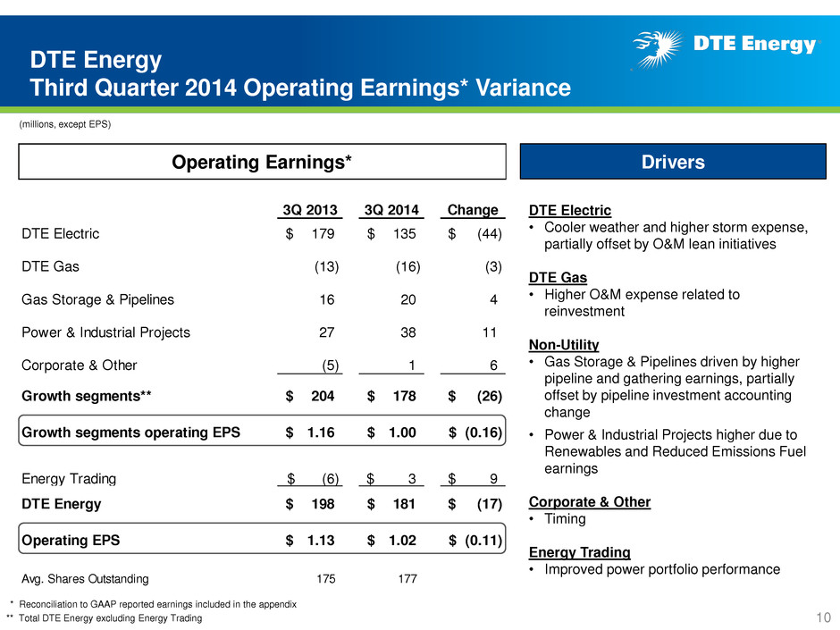Click the DTE Gas 3Q 2013 value (13)
This screenshot has width=840, height=630.
click(x=327, y=266)
